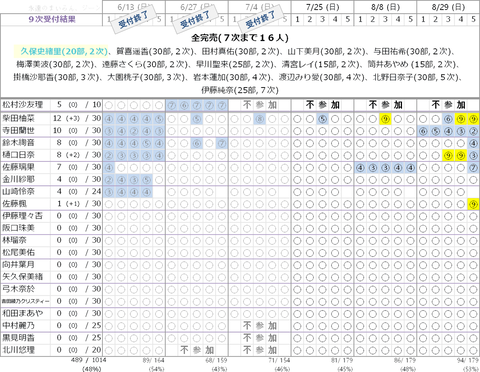The image size is (480, 372).
Task: Click the (53%) percentage footer
Action: (470, 369)
